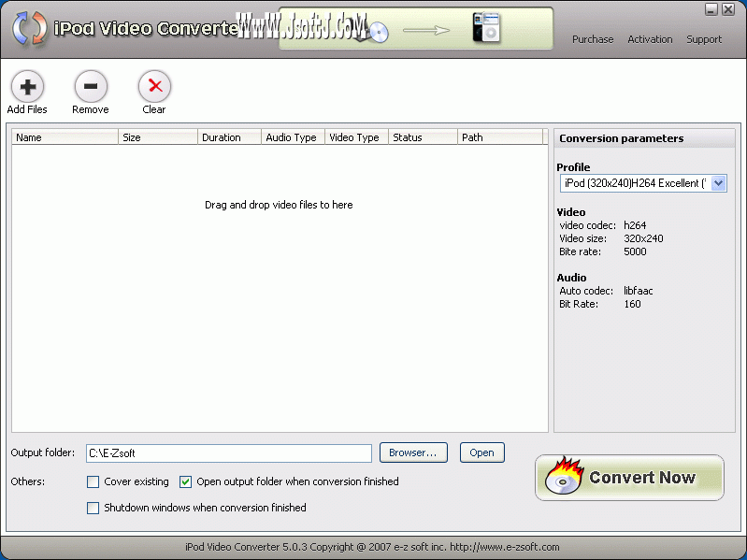Sort by the Path column header

pos(500,137)
